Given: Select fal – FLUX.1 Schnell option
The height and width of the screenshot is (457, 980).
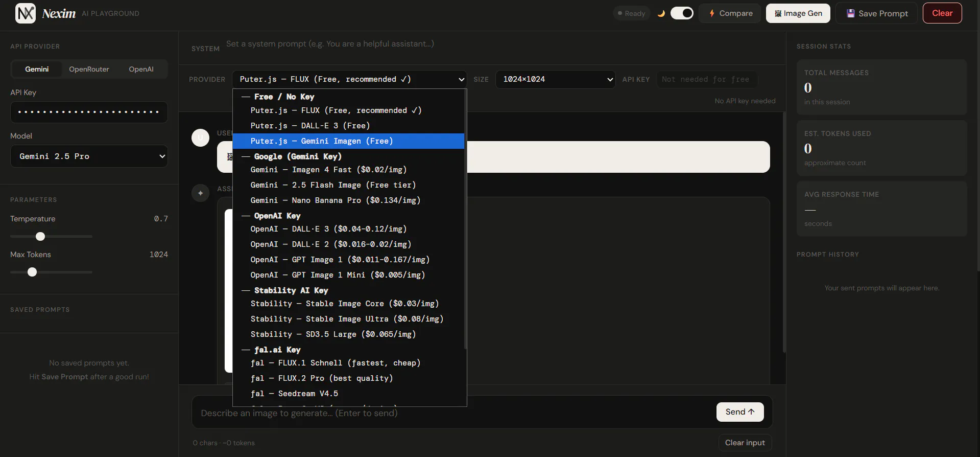Looking at the screenshot, I should point(348,363).
